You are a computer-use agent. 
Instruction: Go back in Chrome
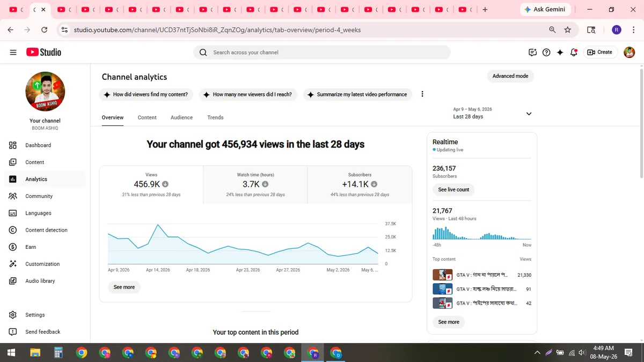pos(11,30)
